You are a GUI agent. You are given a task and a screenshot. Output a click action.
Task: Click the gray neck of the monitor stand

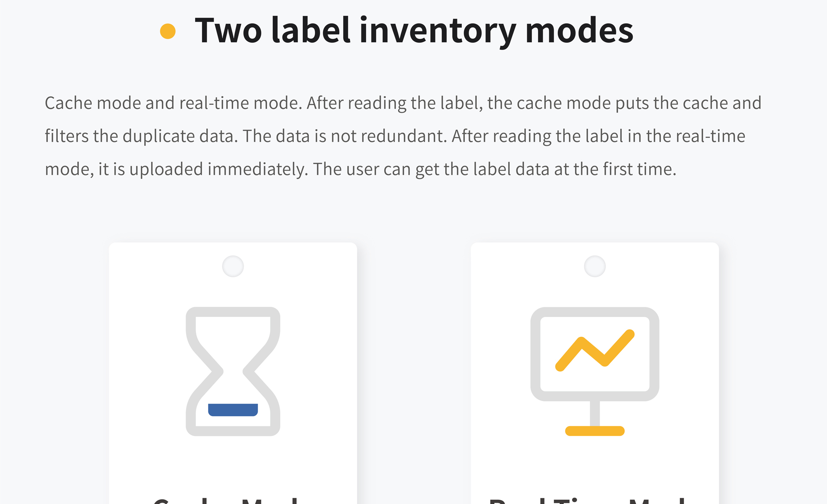[595, 413]
